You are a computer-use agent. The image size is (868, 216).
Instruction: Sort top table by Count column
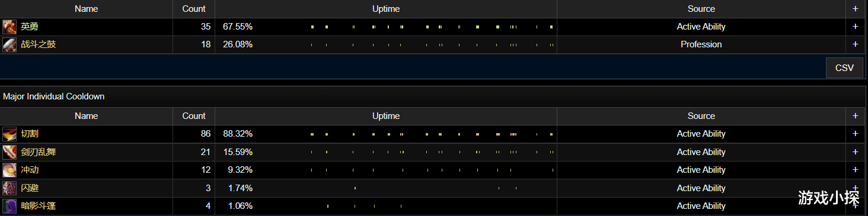tap(194, 9)
